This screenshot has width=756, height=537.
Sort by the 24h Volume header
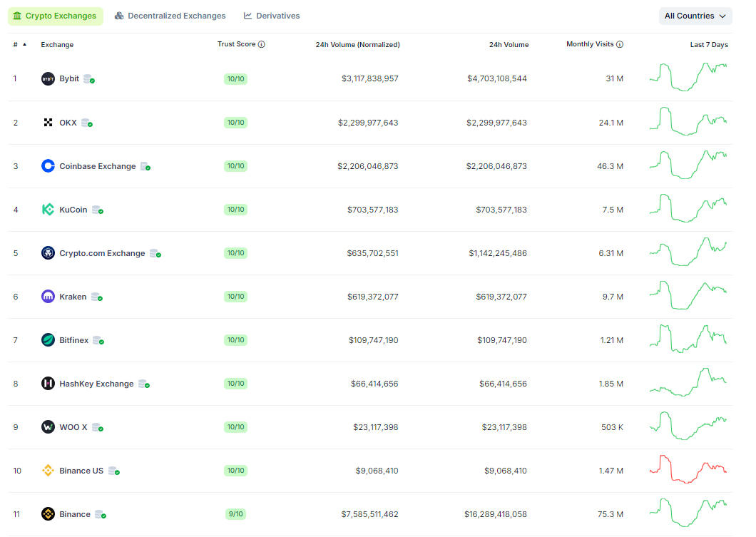click(x=509, y=44)
